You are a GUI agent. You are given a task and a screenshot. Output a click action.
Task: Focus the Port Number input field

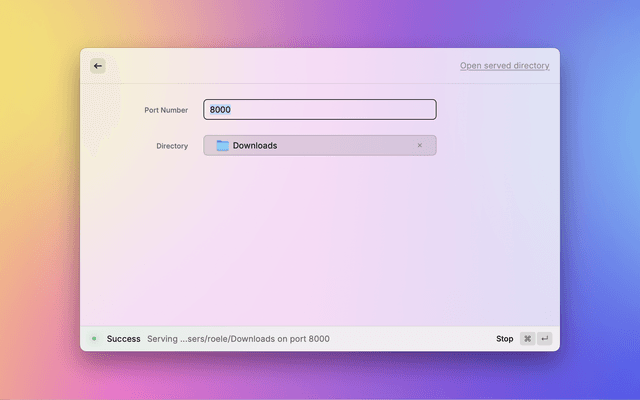point(320,110)
